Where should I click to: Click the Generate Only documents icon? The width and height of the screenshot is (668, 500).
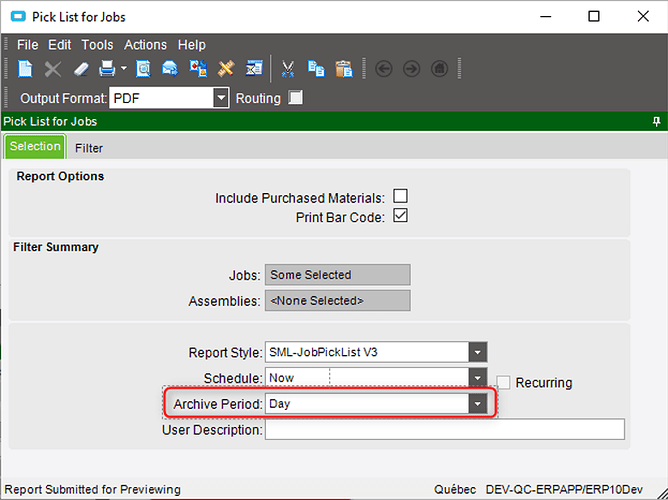click(198, 69)
